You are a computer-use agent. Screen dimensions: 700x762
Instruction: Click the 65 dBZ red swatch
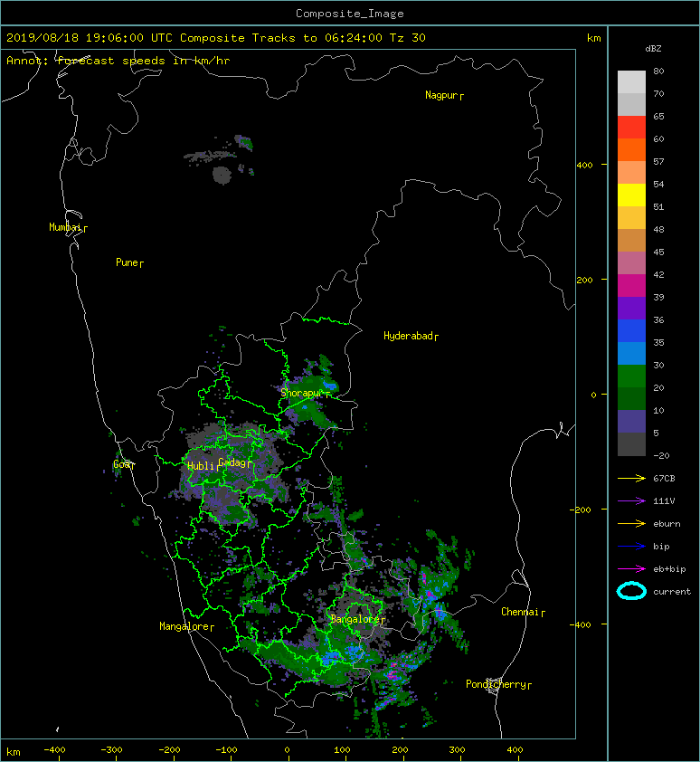[x=631, y=127]
